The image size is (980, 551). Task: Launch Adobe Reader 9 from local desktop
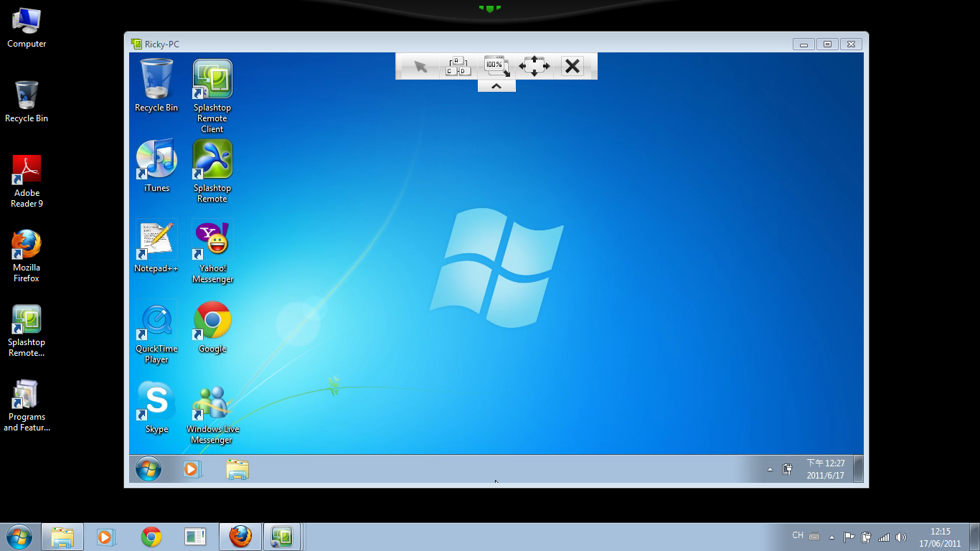coord(27,182)
